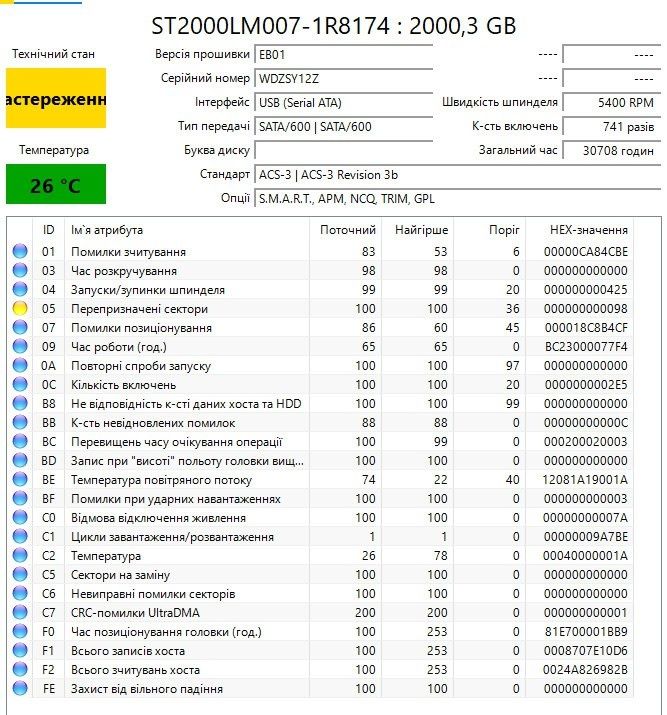Click the Найгірше column header

pyautogui.click(x=418, y=230)
